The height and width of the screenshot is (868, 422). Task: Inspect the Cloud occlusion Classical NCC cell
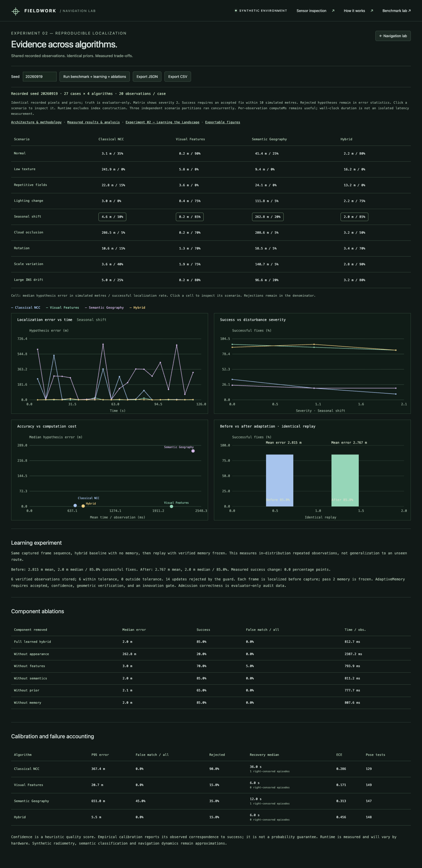pyautogui.click(x=113, y=233)
